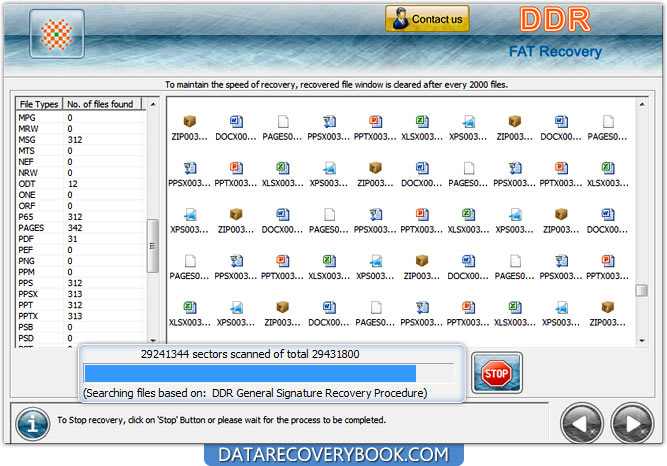Screen dimensions: 667x466
Task: Select the ORF file type row
Action: [81, 206]
